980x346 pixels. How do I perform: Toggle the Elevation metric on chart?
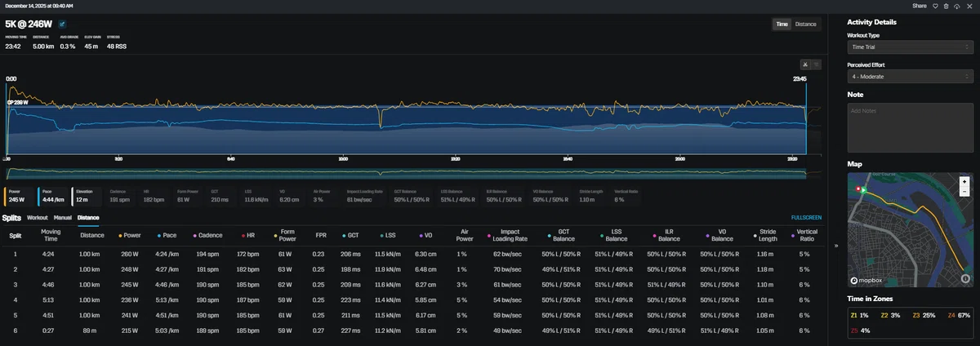tap(87, 196)
